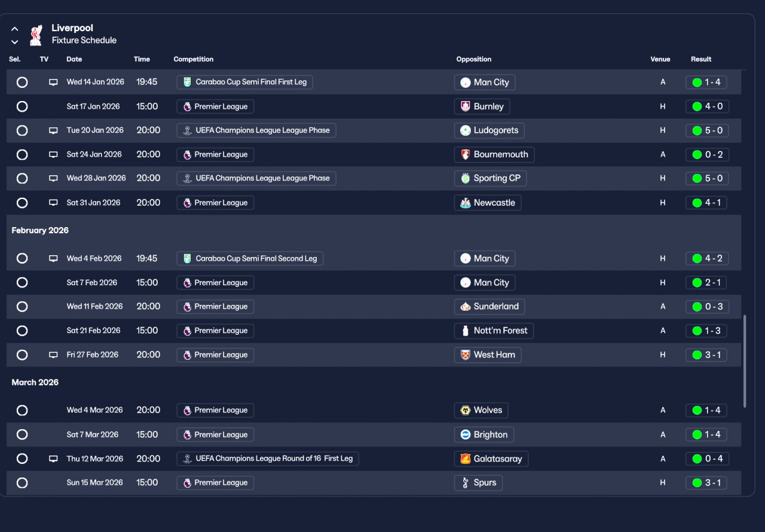Click the Burnley club crest
Image resolution: width=765 pixels, height=532 pixels.
point(465,106)
